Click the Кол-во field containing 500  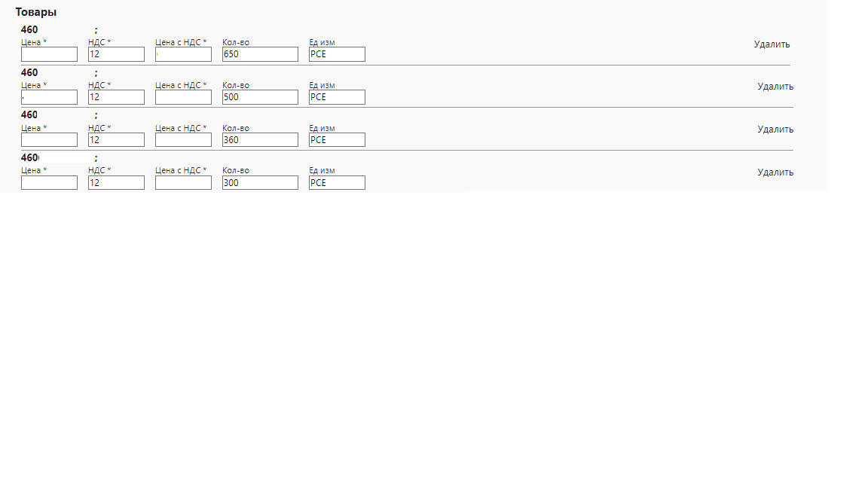tap(260, 98)
